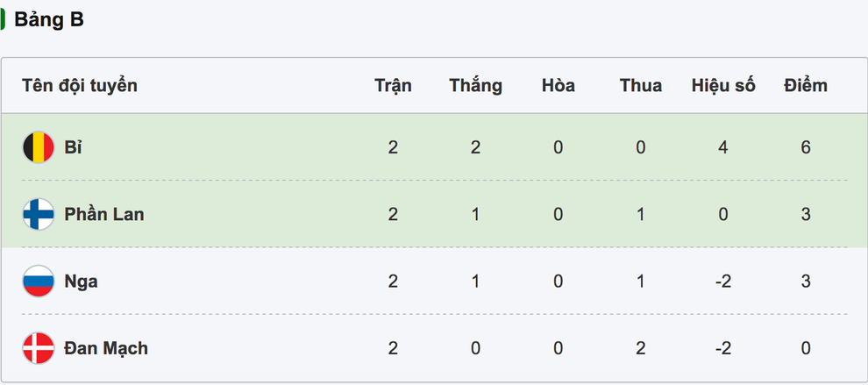This screenshot has width=868, height=385.
Task: Click the Bảng B heading
Action: click(x=49, y=19)
